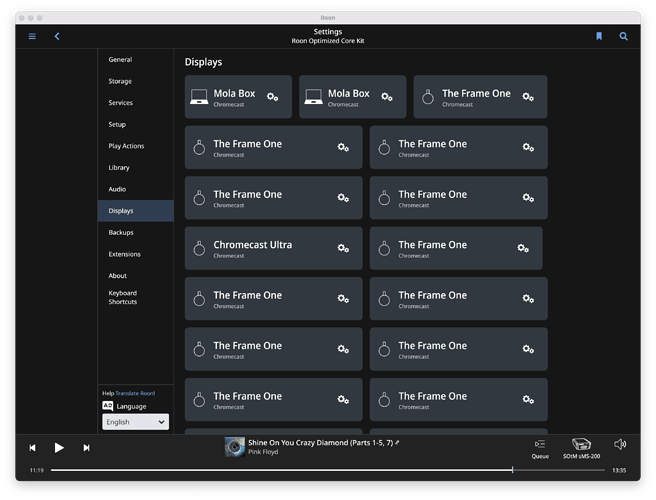Click the Pink Floyd artist name
This screenshot has height=500, width=656.
click(263, 452)
